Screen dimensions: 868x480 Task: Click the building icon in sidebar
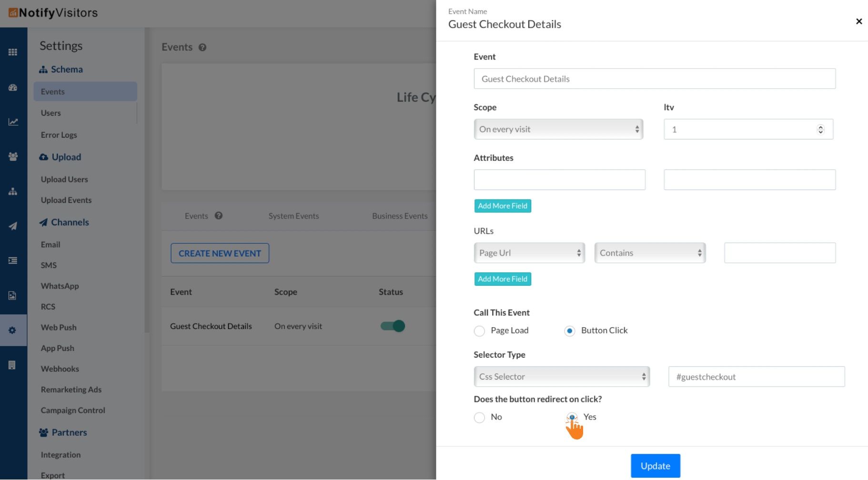click(x=12, y=365)
